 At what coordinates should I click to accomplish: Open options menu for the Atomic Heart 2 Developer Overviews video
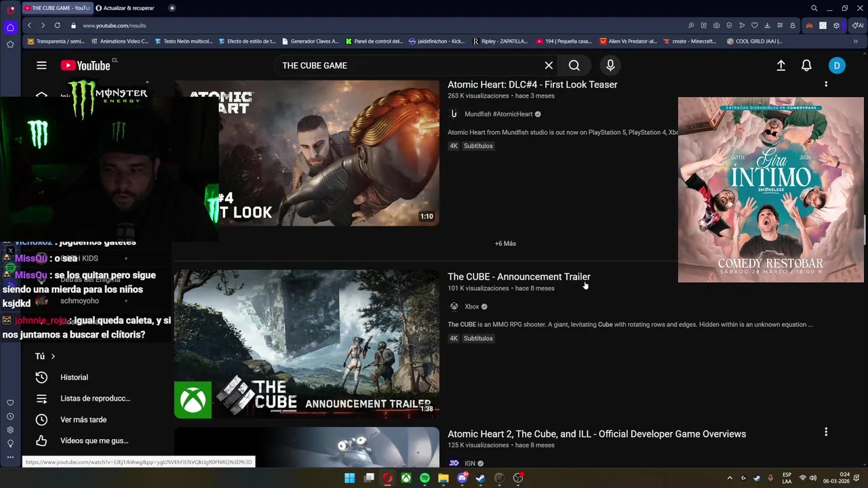click(x=826, y=432)
